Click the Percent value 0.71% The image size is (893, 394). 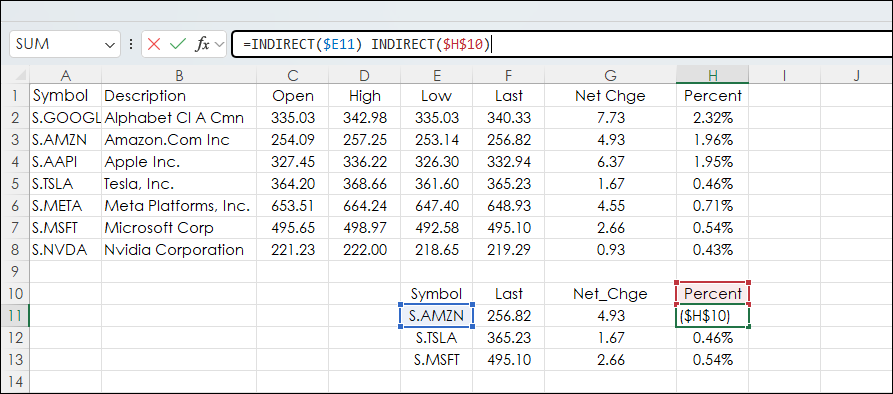tap(712, 205)
